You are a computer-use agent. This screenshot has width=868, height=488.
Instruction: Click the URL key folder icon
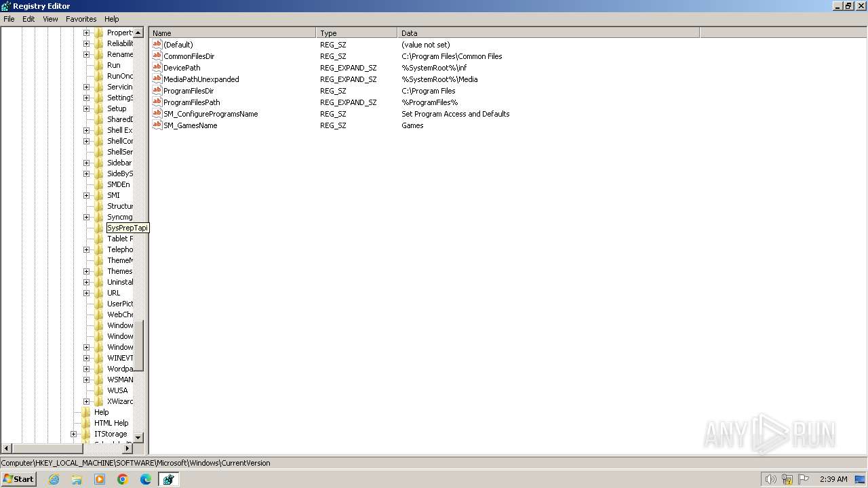point(99,293)
